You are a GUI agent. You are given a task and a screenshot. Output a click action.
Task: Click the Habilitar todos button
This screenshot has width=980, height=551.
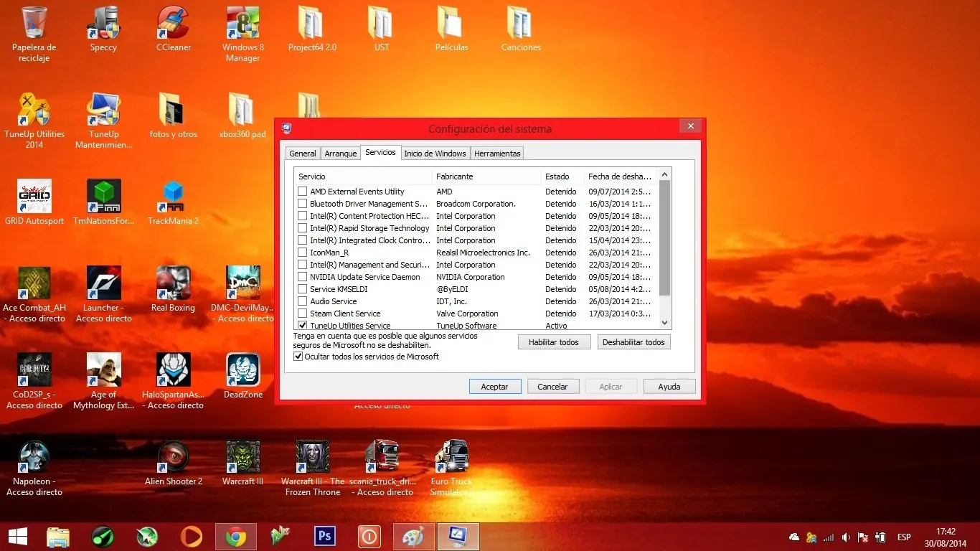click(x=554, y=342)
